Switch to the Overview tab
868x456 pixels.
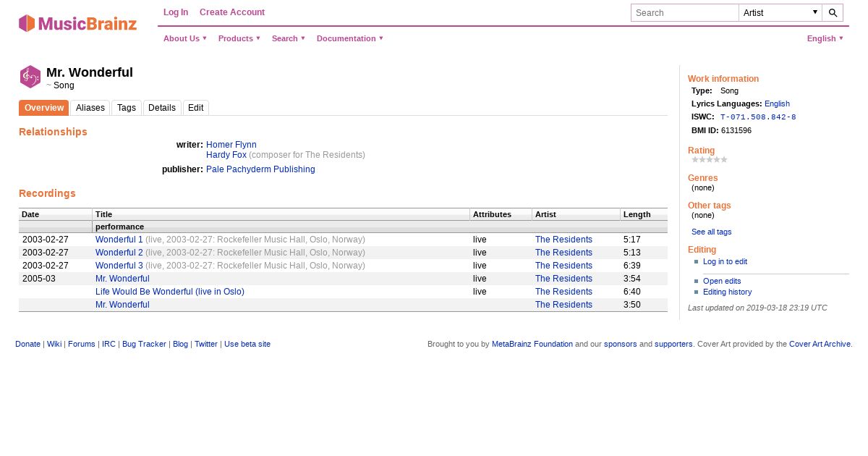[44, 108]
